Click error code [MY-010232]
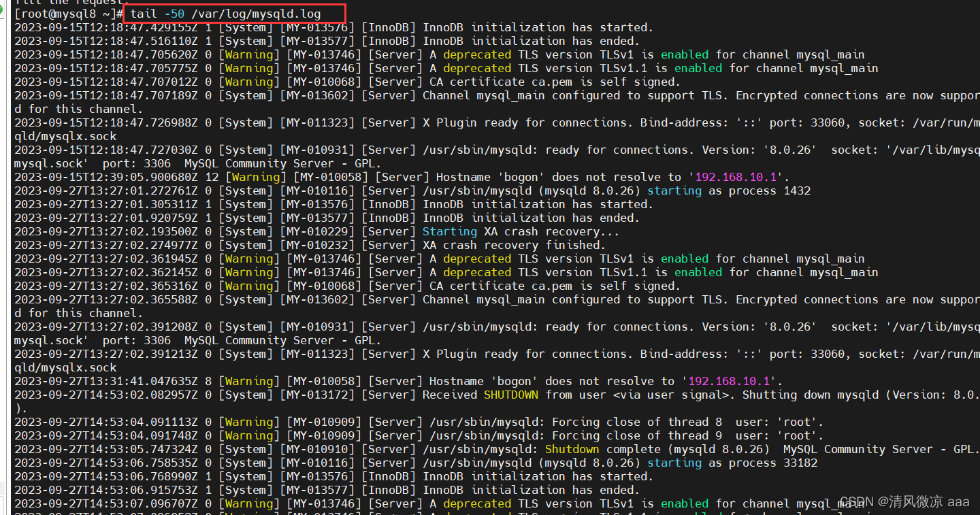 (317, 245)
